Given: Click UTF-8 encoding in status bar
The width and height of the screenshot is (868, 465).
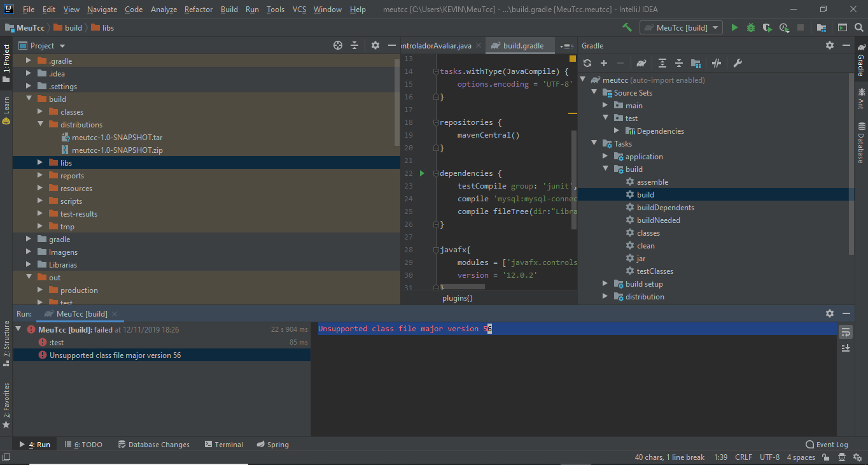Looking at the screenshot, I should [x=769, y=457].
